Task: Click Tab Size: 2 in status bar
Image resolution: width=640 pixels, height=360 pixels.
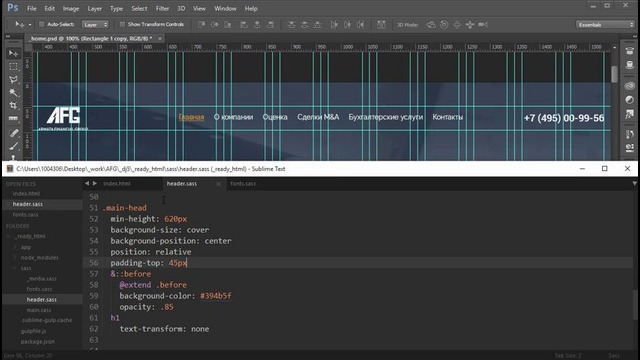Action: (x=568, y=356)
